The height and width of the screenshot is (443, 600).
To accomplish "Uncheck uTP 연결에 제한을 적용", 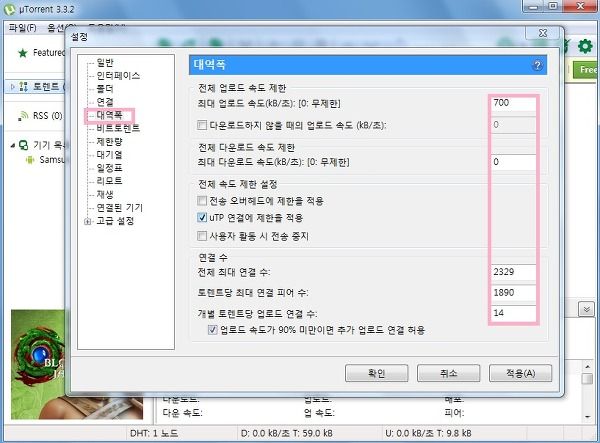I will coord(202,218).
